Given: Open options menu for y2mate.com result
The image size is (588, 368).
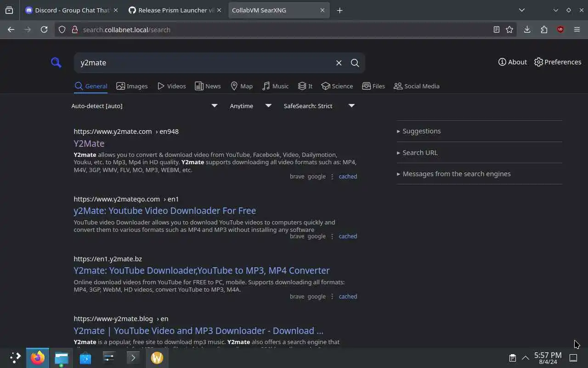Looking at the screenshot, I should [332, 177].
